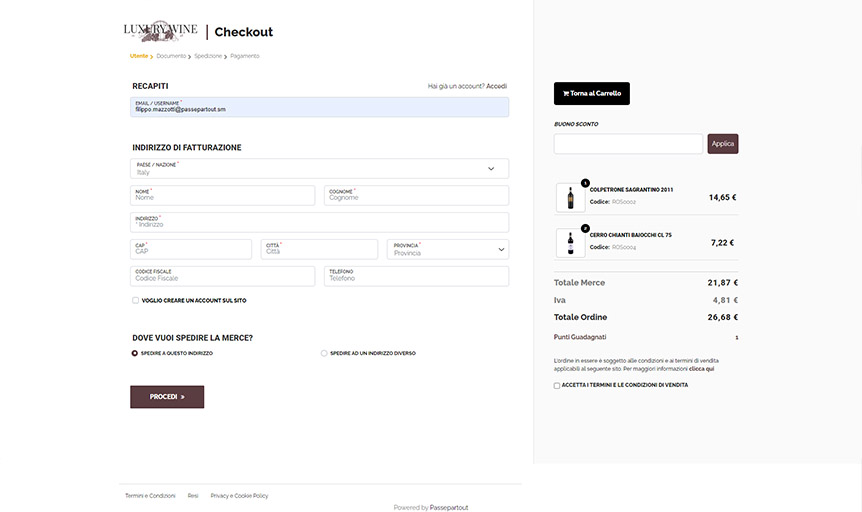
Task: Go to the Pagamento checkout step
Action: 245,56
